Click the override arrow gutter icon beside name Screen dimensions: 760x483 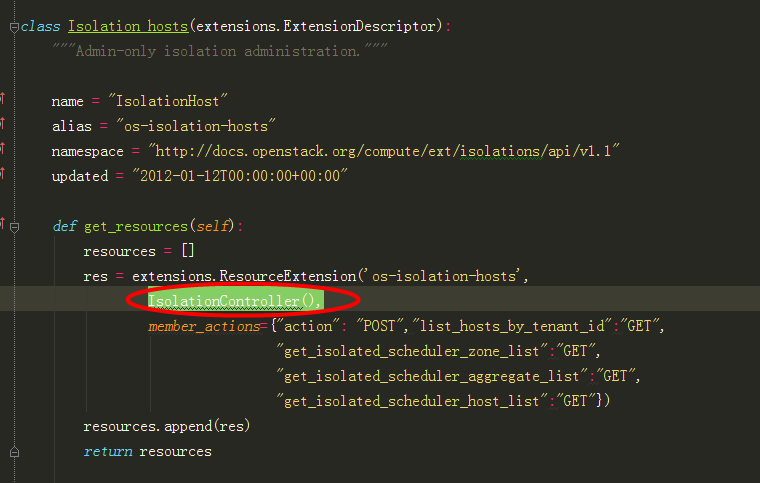click(2, 98)
